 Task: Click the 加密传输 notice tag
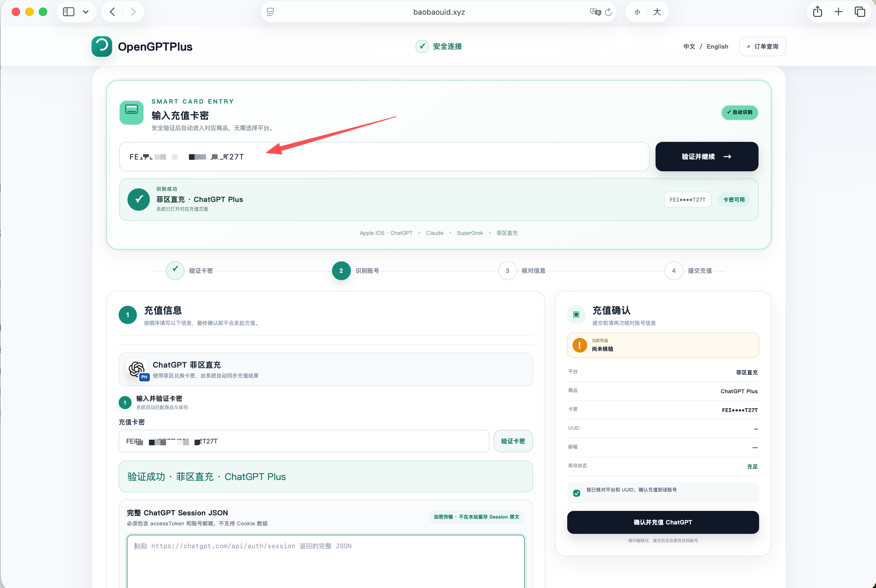pyautogui.click(x=476, y=517)
